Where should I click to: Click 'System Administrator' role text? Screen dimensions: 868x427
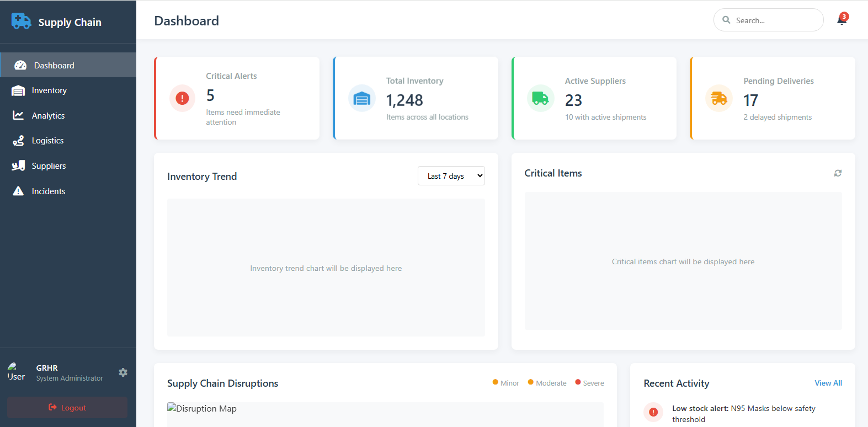point(70,378)
